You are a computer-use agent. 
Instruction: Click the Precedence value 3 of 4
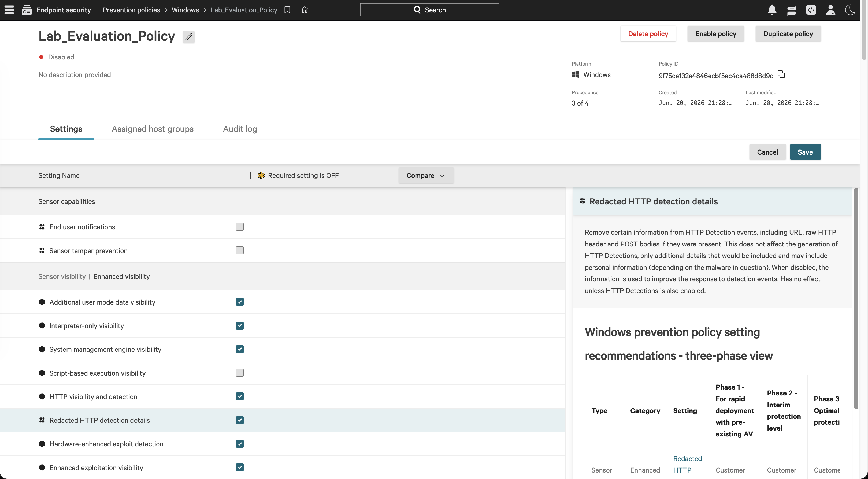point(580,103)
